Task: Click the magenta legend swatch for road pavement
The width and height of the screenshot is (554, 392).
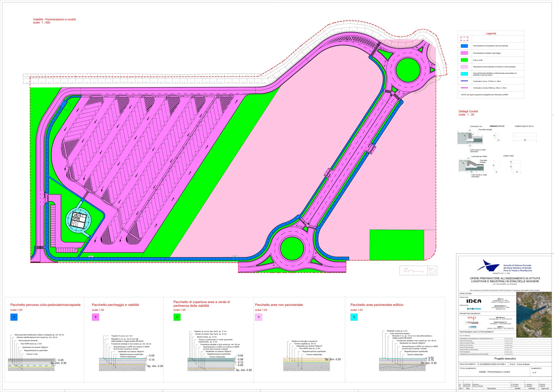Action: click(464, 53)
